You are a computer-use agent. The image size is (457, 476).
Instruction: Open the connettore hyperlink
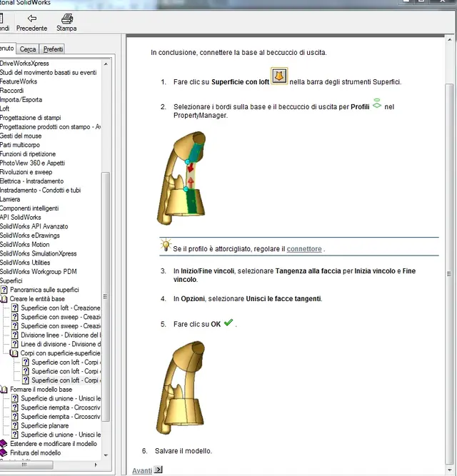coord(304,249)
